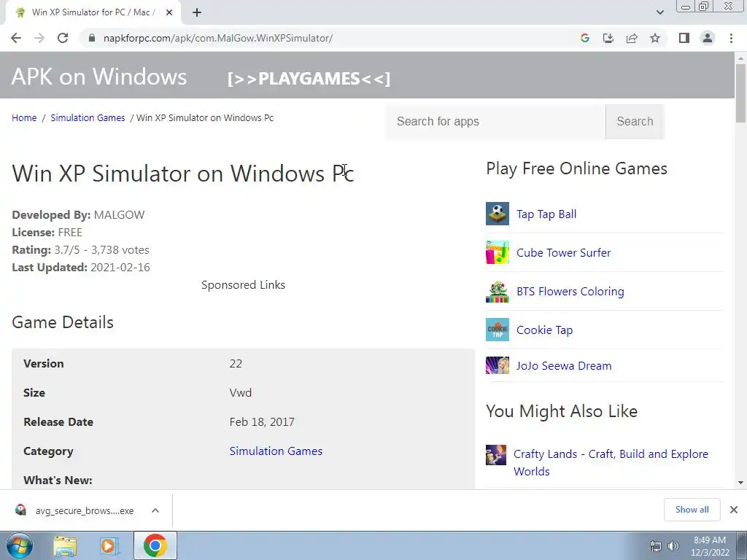Image resolution: width=747 pixels, height=560 pixels.
Task: Click the Cube Tower Surfer thumbnail
Action: pyautogui.click(x=498, y=252)
